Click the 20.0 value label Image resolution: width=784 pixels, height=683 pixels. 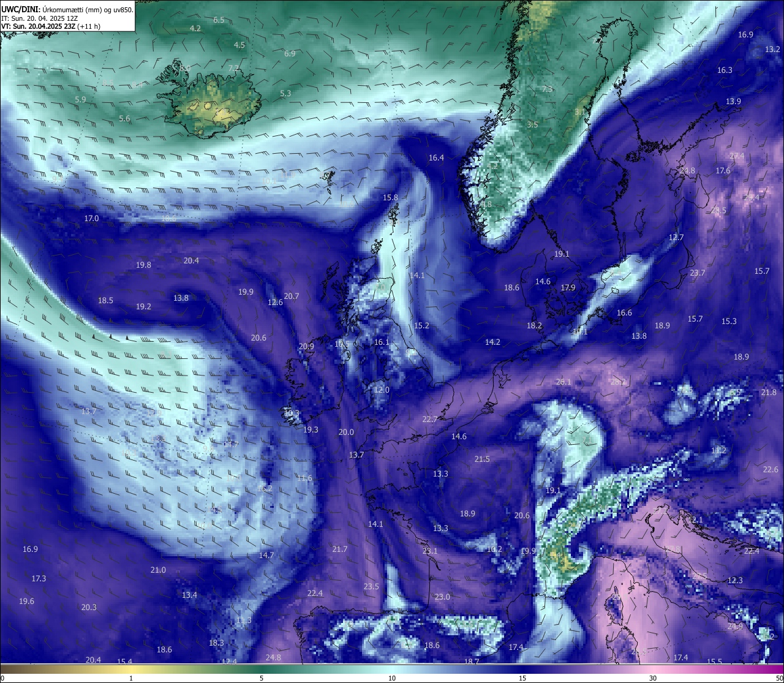pos(346,432)
